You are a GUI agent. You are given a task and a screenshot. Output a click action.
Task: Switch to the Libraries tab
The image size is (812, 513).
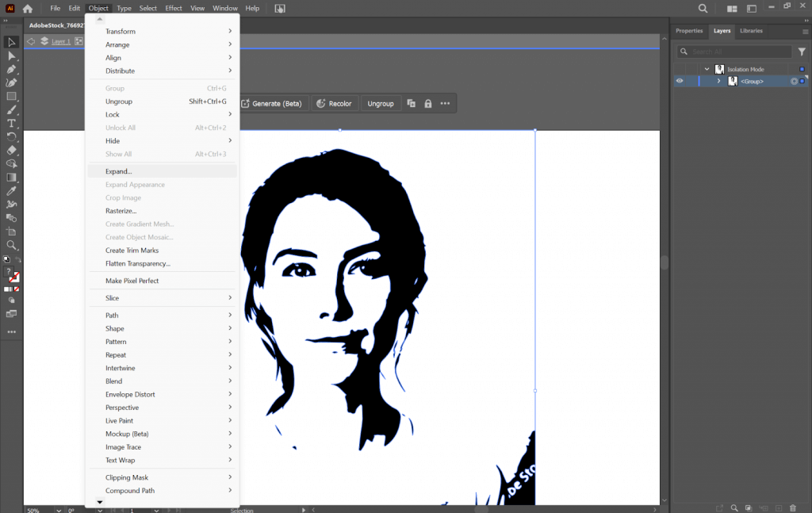[x=751, y=31]
